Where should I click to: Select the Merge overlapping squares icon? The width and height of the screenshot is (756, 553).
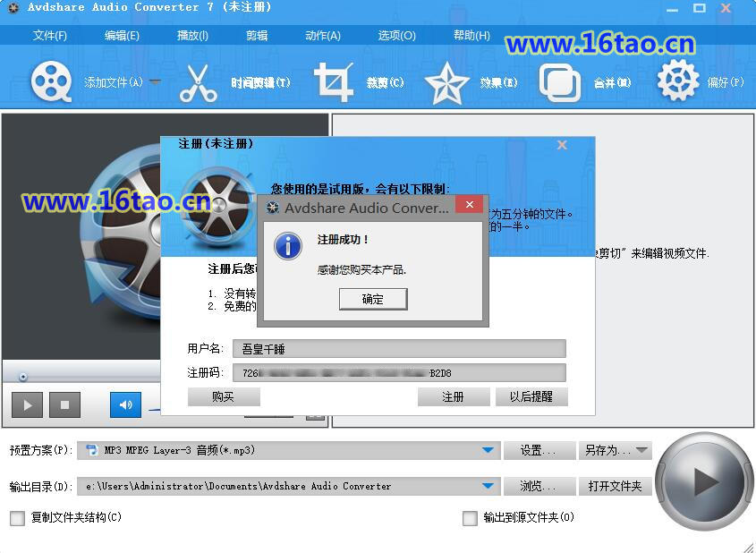[560, 83]
